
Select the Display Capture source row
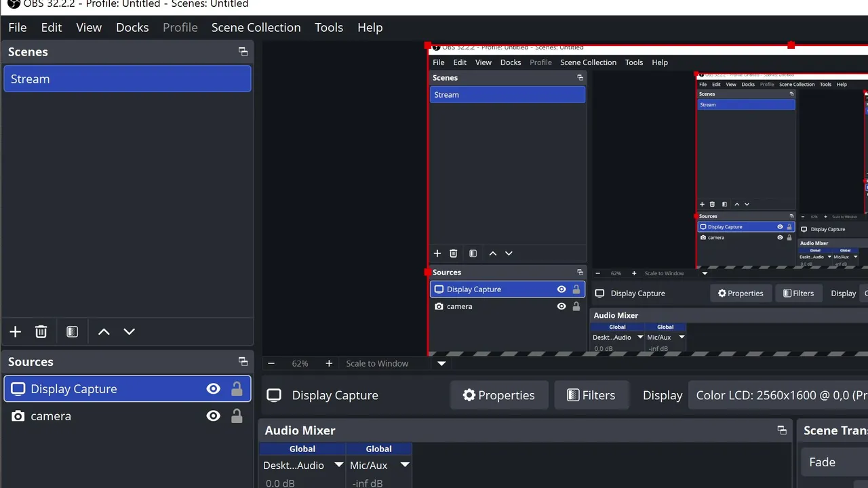click(127, 389)
